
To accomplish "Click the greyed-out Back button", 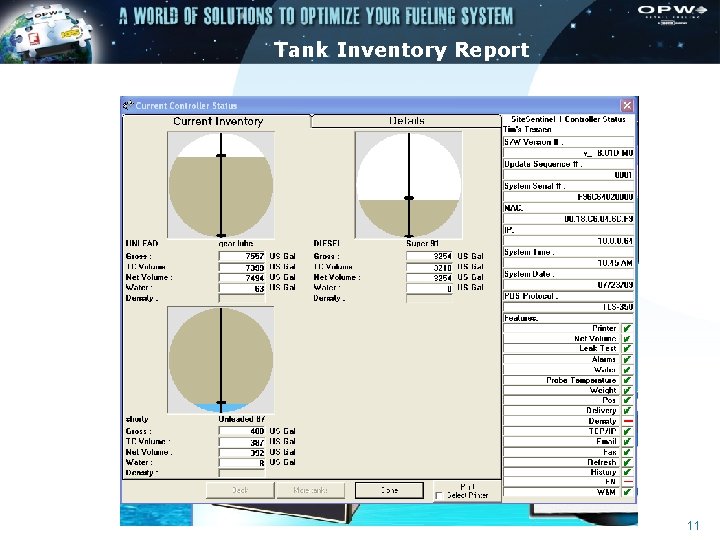I will pos(240,490).
